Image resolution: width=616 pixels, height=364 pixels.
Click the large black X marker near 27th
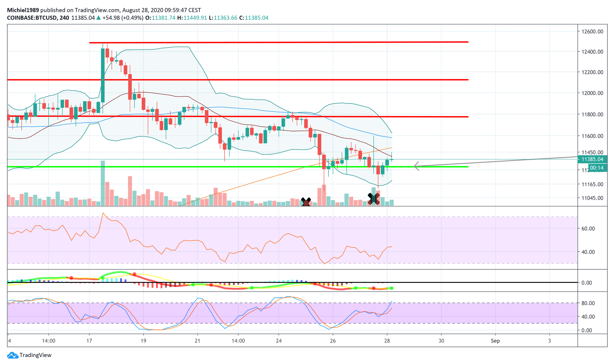pos(374,198)
